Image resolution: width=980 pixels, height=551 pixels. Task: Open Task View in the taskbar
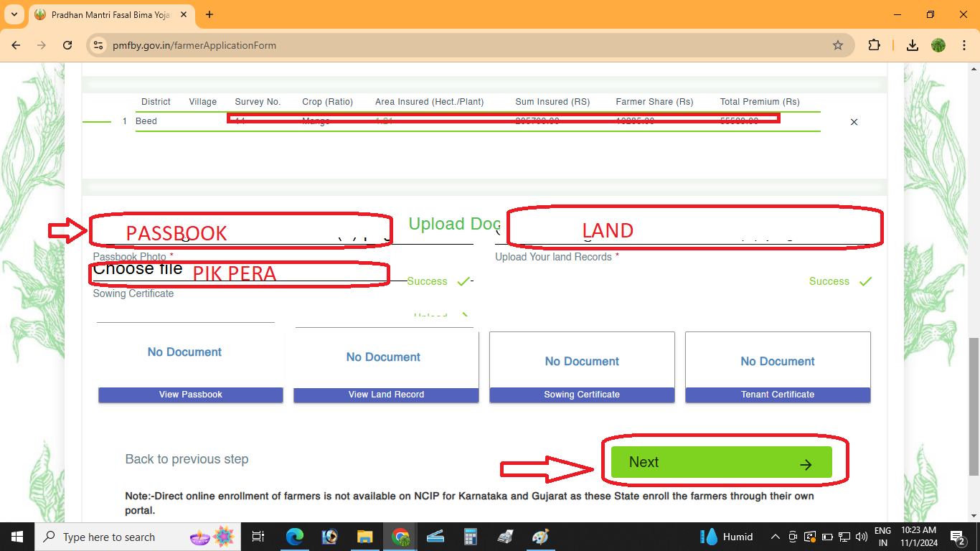258,537
